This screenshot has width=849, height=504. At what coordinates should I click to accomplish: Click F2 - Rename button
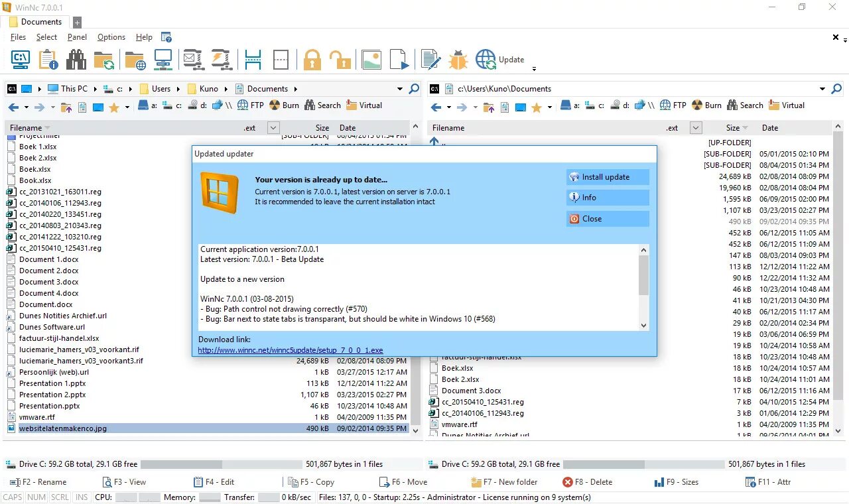click(38, 482)
